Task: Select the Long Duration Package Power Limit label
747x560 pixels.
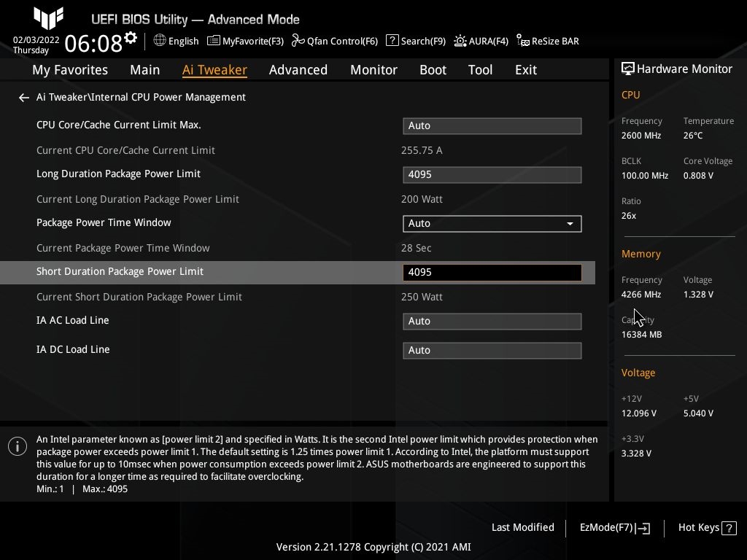Action: point(119,174)
